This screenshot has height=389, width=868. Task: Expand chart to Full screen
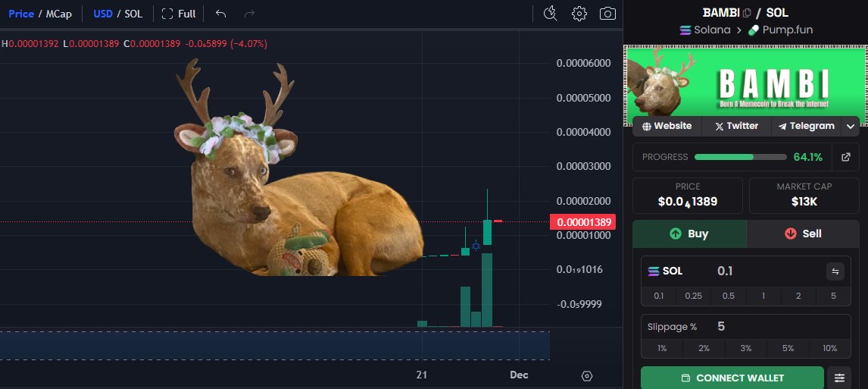178,14
